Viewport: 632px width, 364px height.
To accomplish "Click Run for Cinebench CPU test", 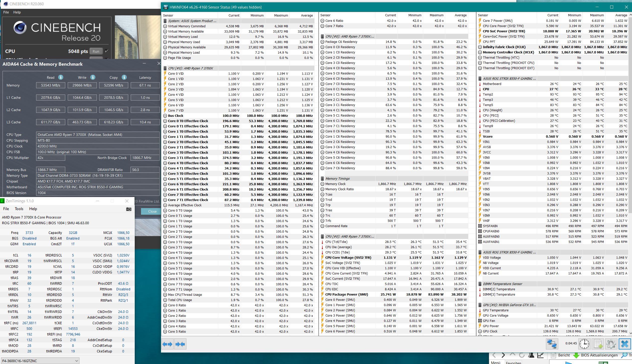I will 96,51.
